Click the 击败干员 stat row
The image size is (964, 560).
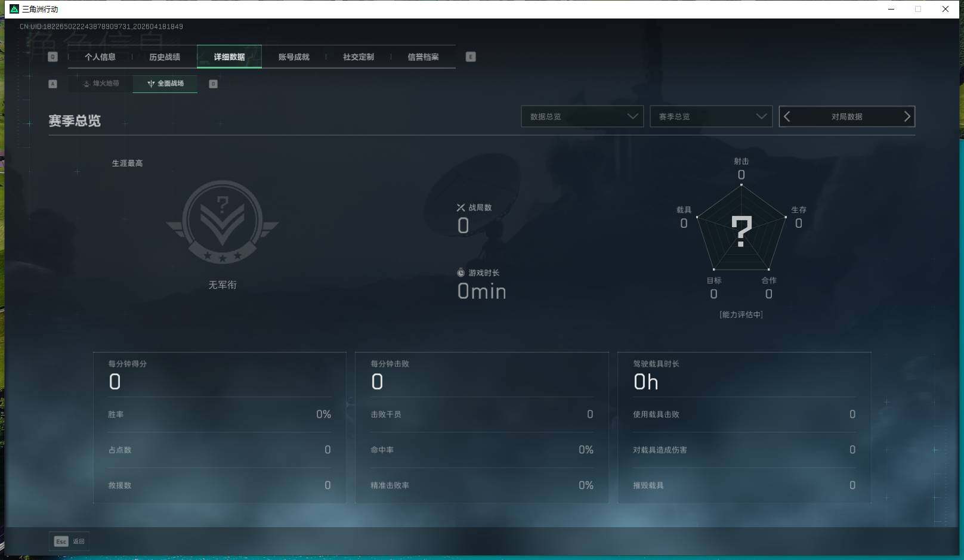pos(482,414)
